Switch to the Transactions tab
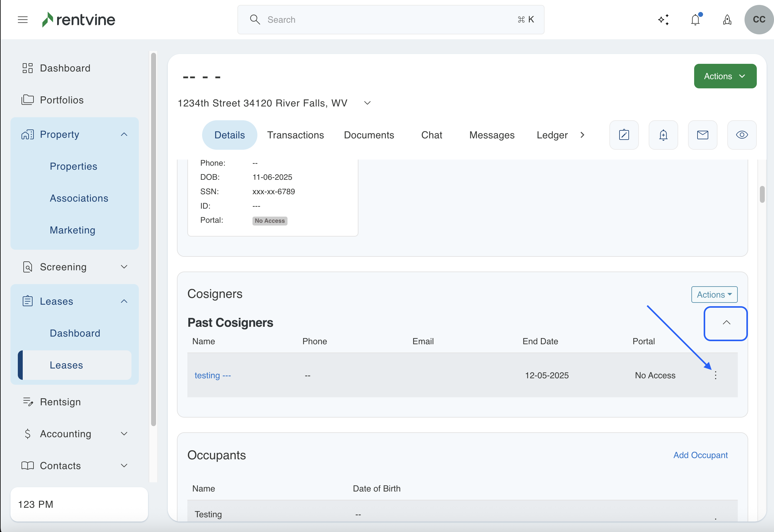Screen dimensions: 774x532 (x=295, y=135)
